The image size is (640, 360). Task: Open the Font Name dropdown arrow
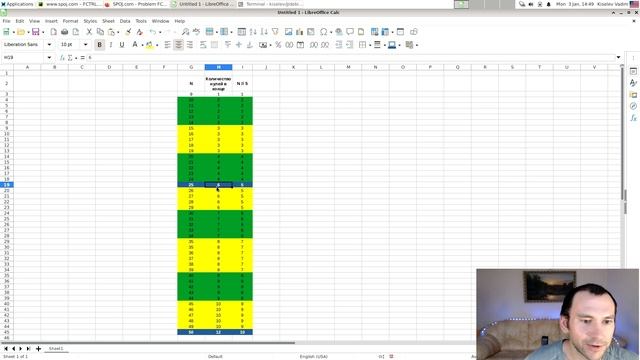coord(49,44)
